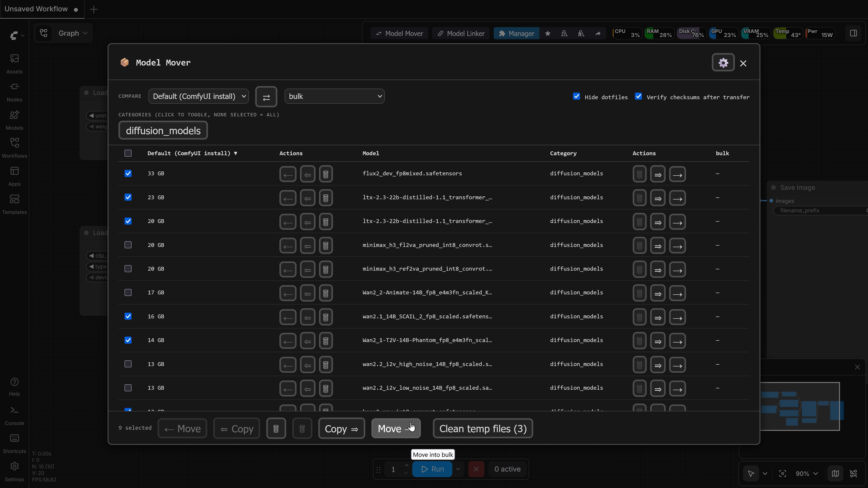Open Model Mover from top toolbar
The image size is (868, 488).
[399, 33]
